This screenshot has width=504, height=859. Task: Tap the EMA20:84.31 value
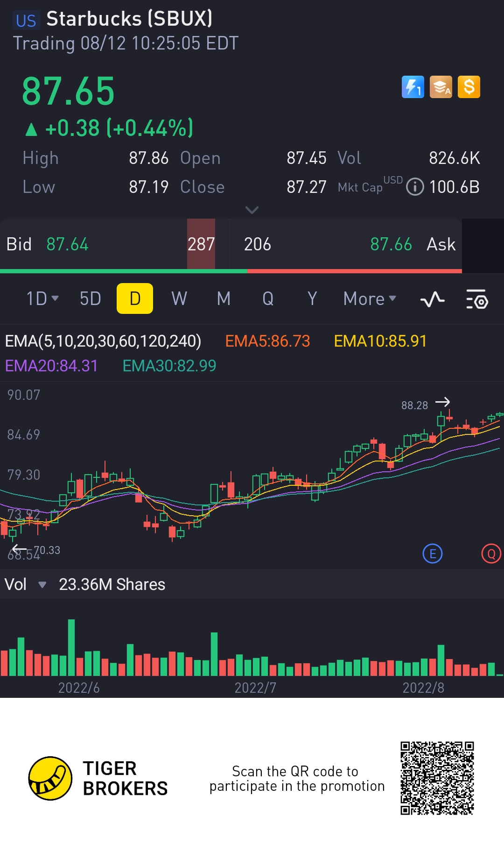tap(51, 366)
